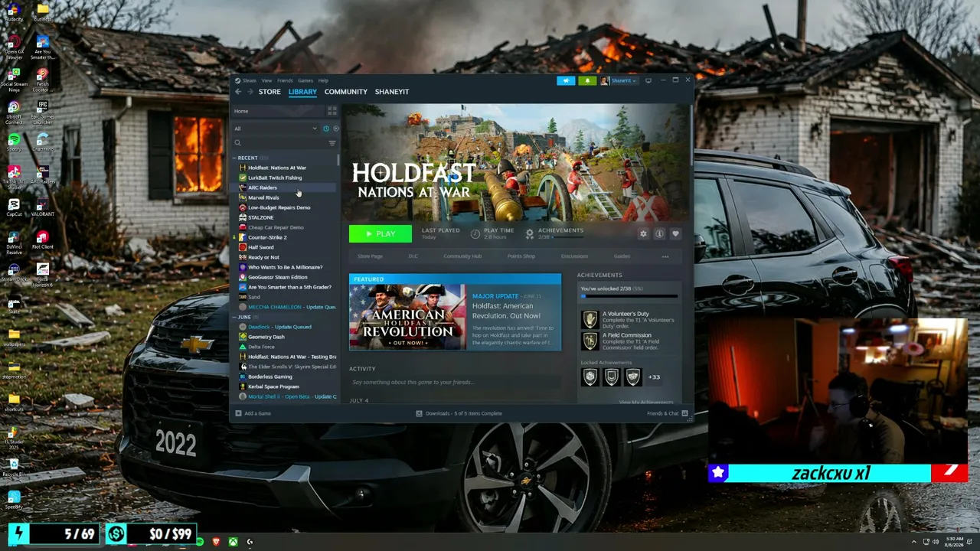Switch to the COMMUNITY tab
Viewport: 980px width, 551px height.
pyautogui.click(x=346, y=92)
